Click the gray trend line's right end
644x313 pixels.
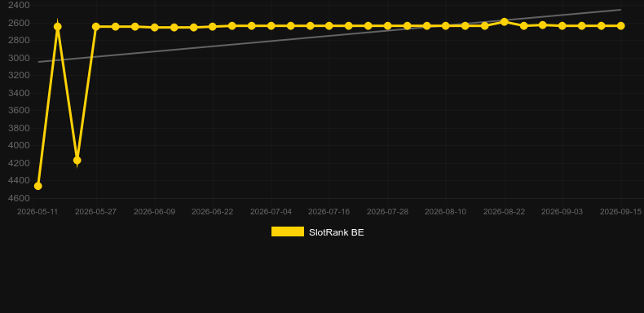click(620, 10)
